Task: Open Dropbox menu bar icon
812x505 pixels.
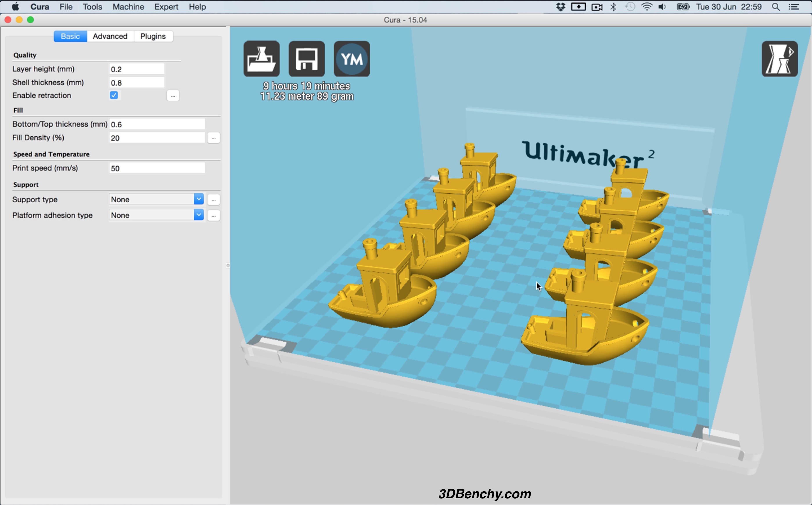Action: [x=561, y=7]
